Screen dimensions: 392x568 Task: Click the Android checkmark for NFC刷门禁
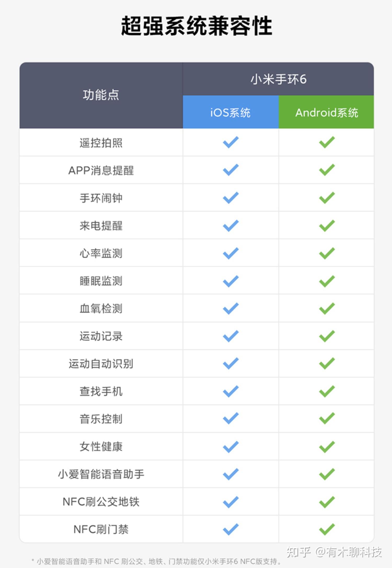[327, 529]
